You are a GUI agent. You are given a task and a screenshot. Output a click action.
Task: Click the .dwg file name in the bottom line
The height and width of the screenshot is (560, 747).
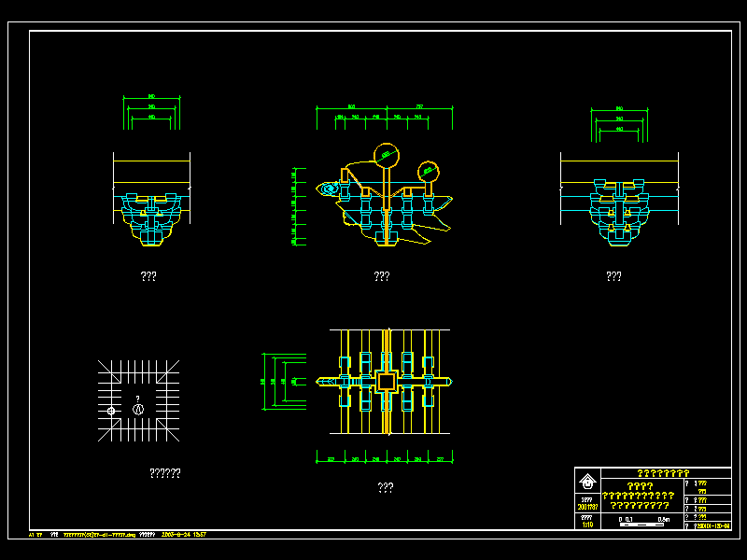[100, 535]
